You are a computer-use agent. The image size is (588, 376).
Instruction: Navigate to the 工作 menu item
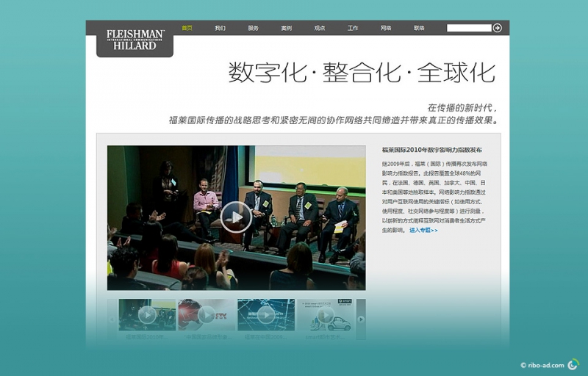tap(353, 28)
